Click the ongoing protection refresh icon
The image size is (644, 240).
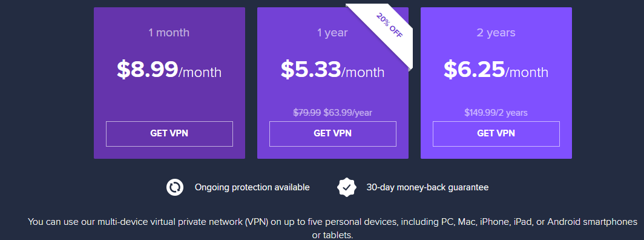(175, 187)
